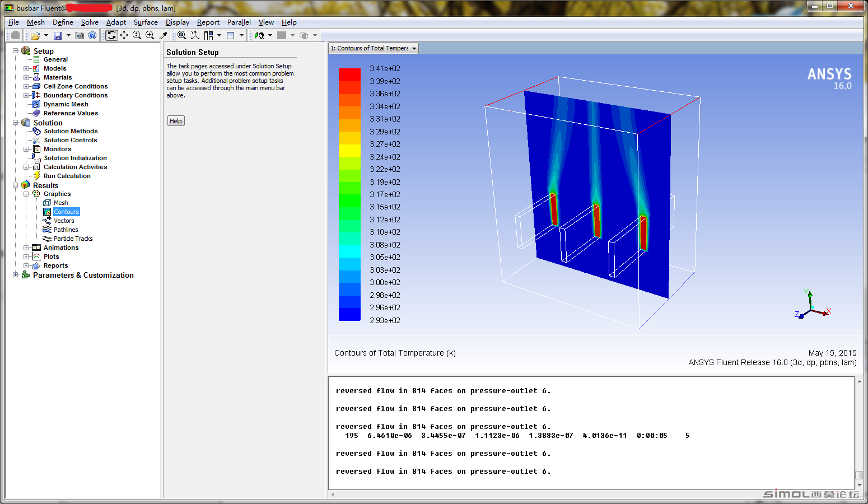Expand the Animations tree node
868x504 pixels.
[26, 248]
